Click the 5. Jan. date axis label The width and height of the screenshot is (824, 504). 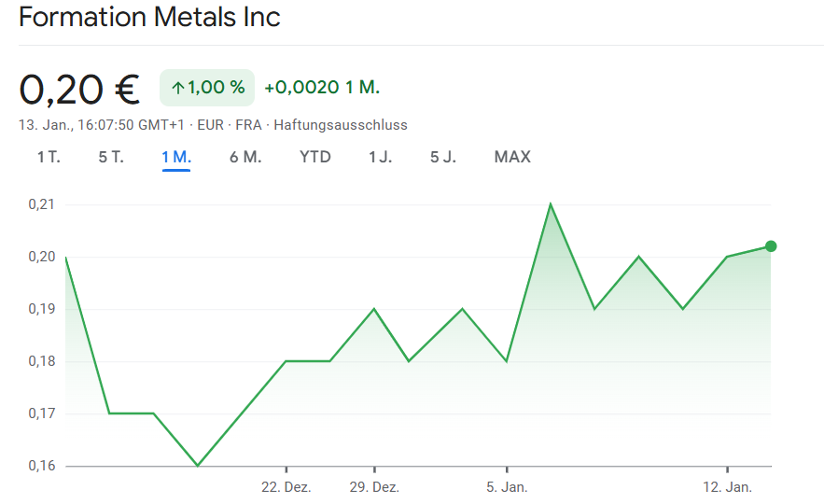[507, 487]
